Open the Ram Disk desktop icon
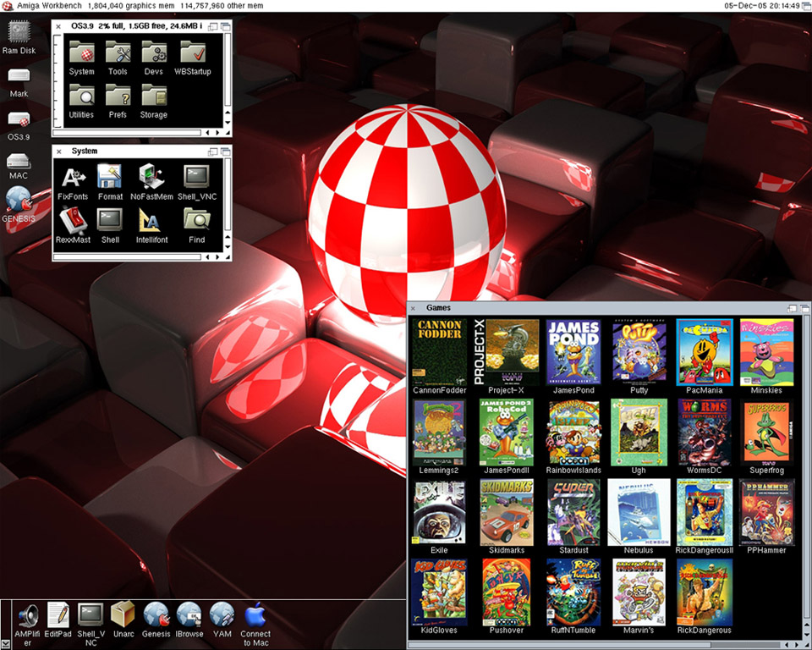The height and width of the screenshot is (650, 812). (x=19, y=33)
